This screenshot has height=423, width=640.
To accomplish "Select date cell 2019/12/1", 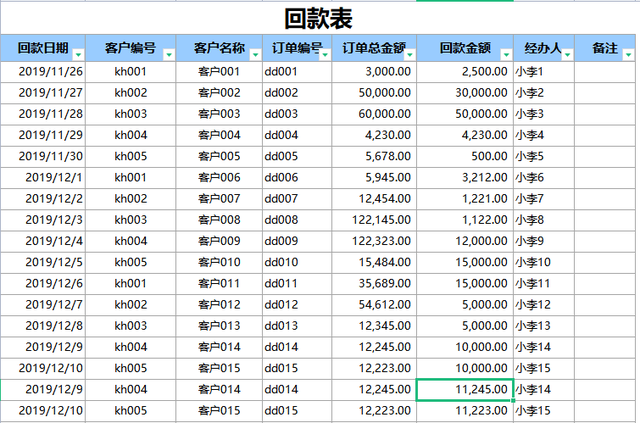I will [x=43, y=178].
